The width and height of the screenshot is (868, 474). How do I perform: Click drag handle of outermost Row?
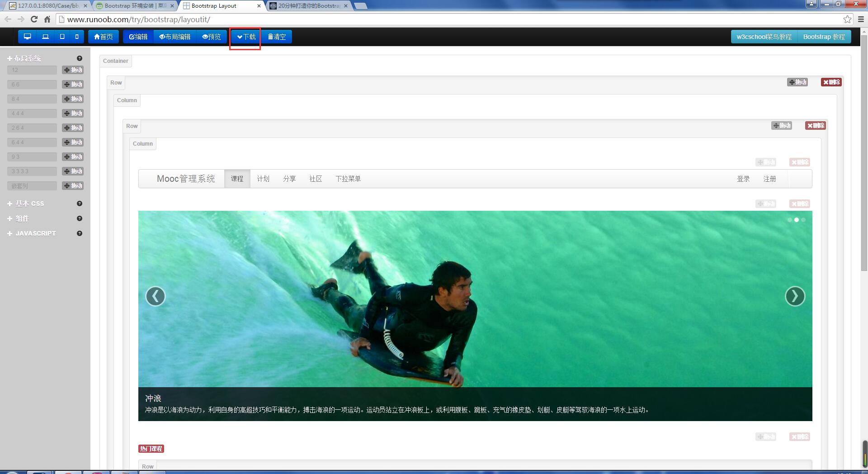tap(797, 82)
